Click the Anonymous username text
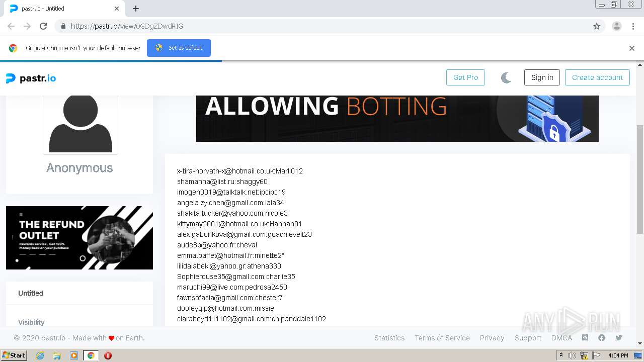Viewport: 644px width, 362px height. coord(79,168)
